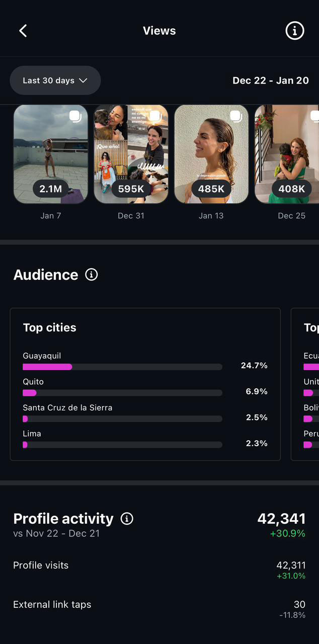Tap the Profile activity info icon
The height and width of the screenshot is (644, 319).
[127, 519]
